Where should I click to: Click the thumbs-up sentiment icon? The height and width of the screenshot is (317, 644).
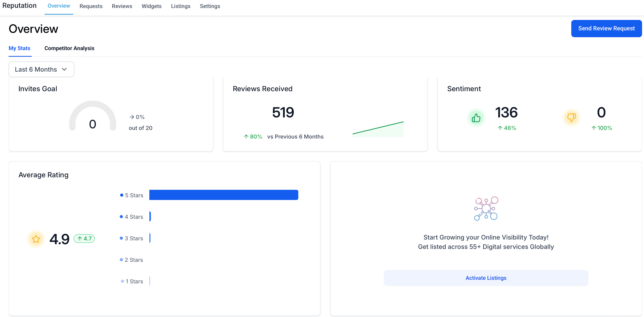[x=476, y=118]
